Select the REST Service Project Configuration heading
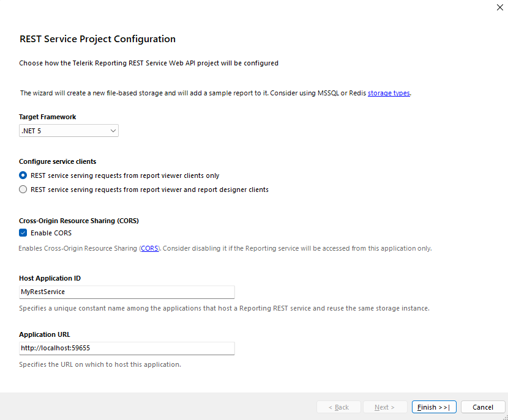Viewport: 508px width, 420px height. 97,39
